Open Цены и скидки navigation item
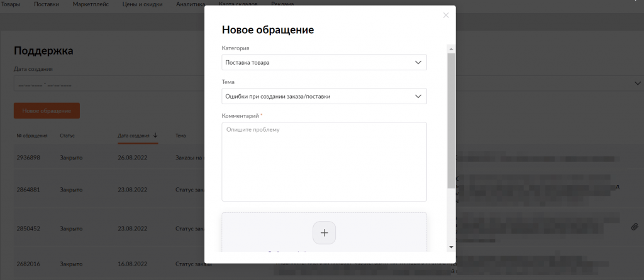The width and height of the screenshot is (644, 280). [144, 4]
